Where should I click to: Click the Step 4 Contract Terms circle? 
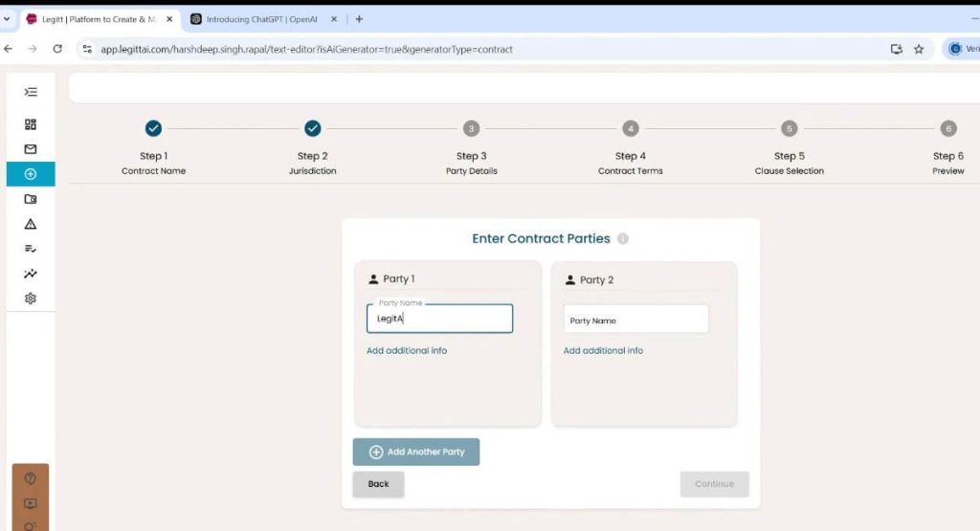coord(631,129)
